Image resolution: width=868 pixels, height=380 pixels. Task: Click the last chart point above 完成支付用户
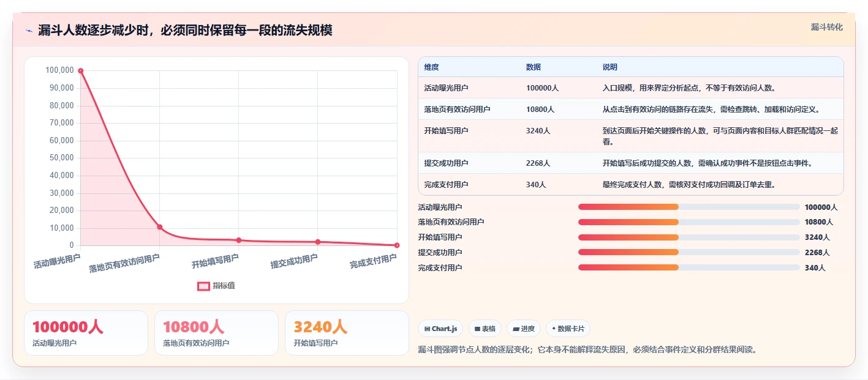point(397,245)
